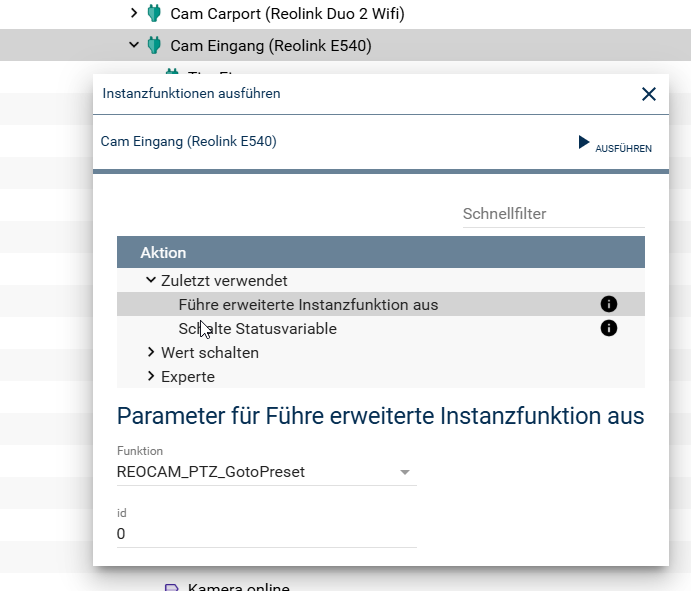Select Führe erweiterte Instanzfunktion aus action
Viewport: 691px width, 591px height.
pyautogui.click(x=308, y=304)
